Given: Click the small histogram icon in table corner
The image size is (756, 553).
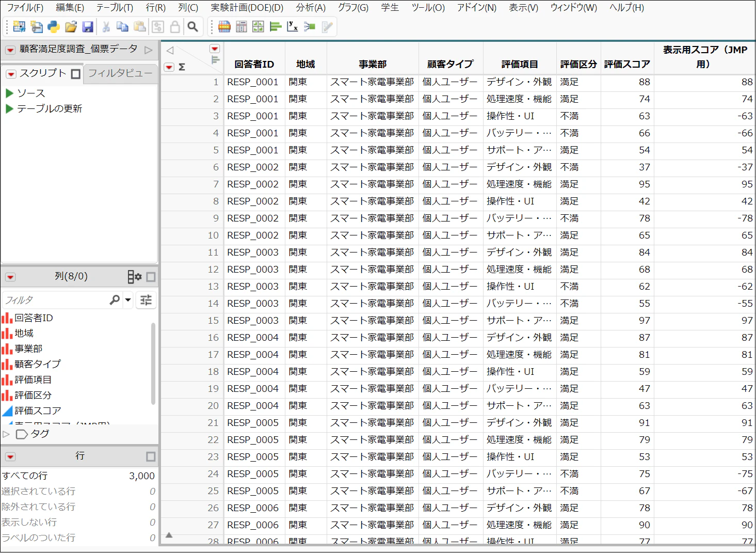Looking at the screenshot, I should (x=215, y=60).
